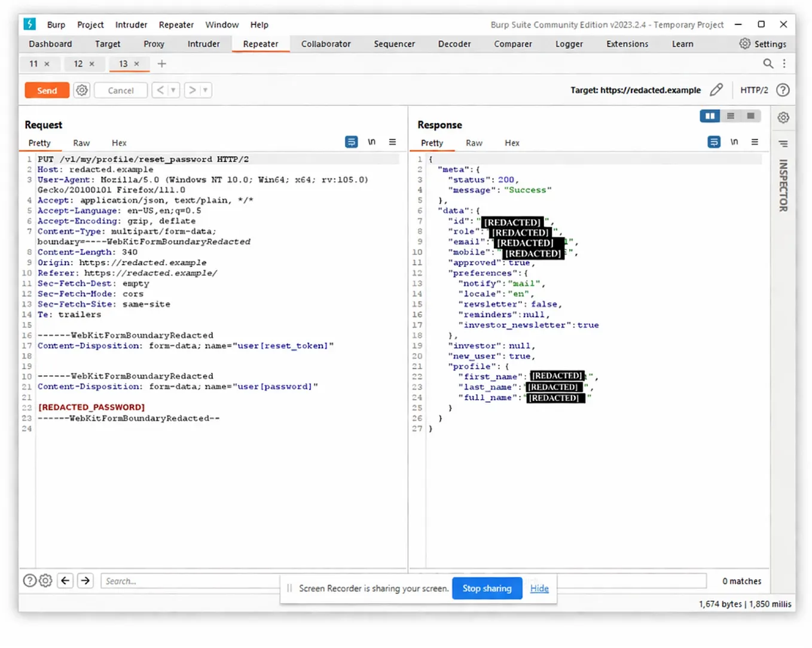812x648 pixels.
Task: Expand the forward history dropdown arrow
Action: coord(205,90)
